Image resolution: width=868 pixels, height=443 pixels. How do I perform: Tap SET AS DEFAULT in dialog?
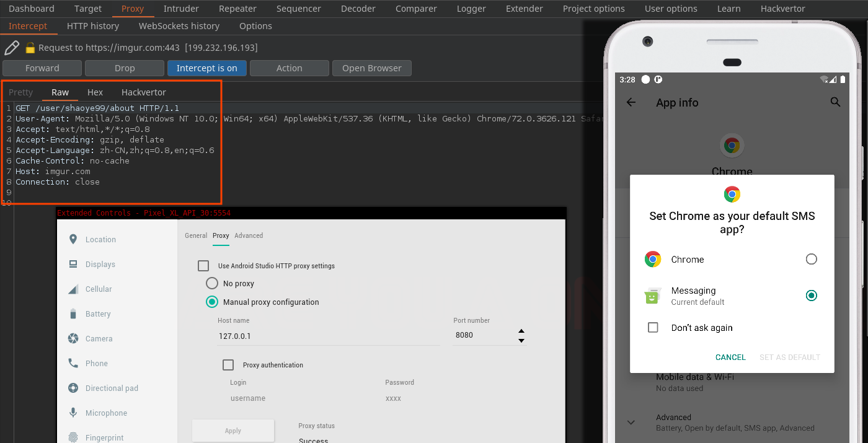pyautogui.click(x=790, y=357)
